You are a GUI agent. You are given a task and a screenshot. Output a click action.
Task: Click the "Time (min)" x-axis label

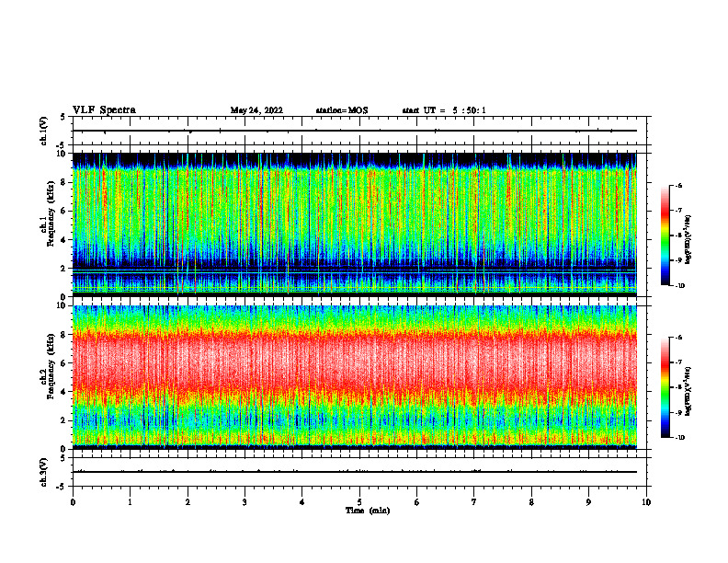coord(368,511)
